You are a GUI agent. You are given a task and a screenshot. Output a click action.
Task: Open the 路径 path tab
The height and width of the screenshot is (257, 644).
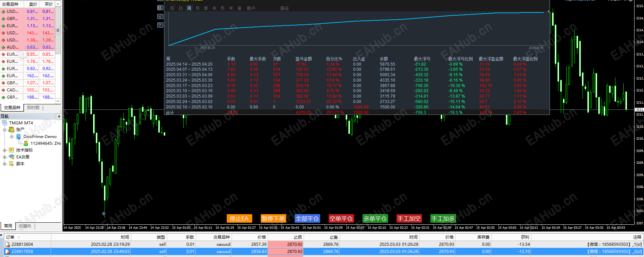pos(284,8)
